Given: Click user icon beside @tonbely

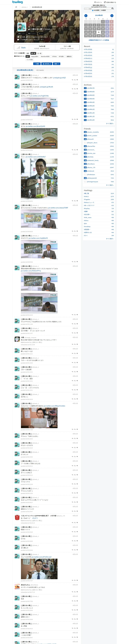Looking at the screenshot, I should (85, 157).
